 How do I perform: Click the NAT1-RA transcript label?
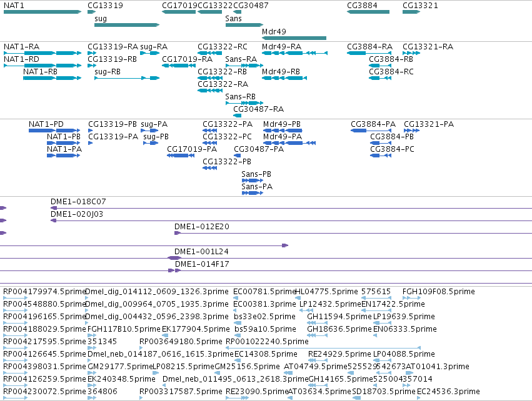tap(21, 47)
